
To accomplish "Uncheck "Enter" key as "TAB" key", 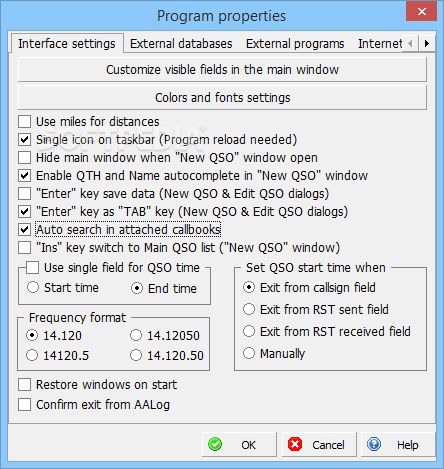I will [25, 212].
